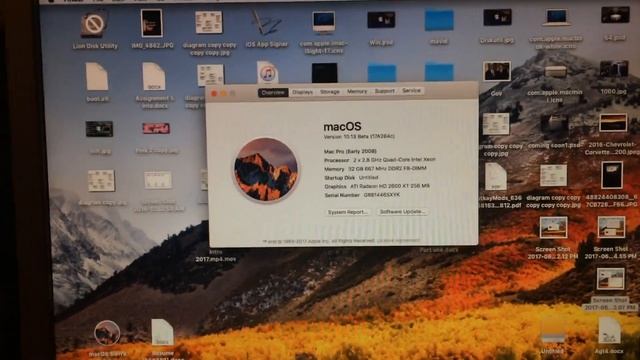Select the Mac Pro (Early 2008) text
Image resolution: width=640 pixels, height=360 pixels.
coord(350,151)
